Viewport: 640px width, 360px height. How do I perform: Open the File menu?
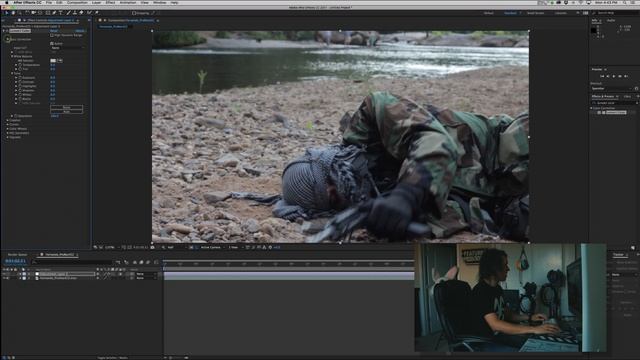[x=49, y=2]
